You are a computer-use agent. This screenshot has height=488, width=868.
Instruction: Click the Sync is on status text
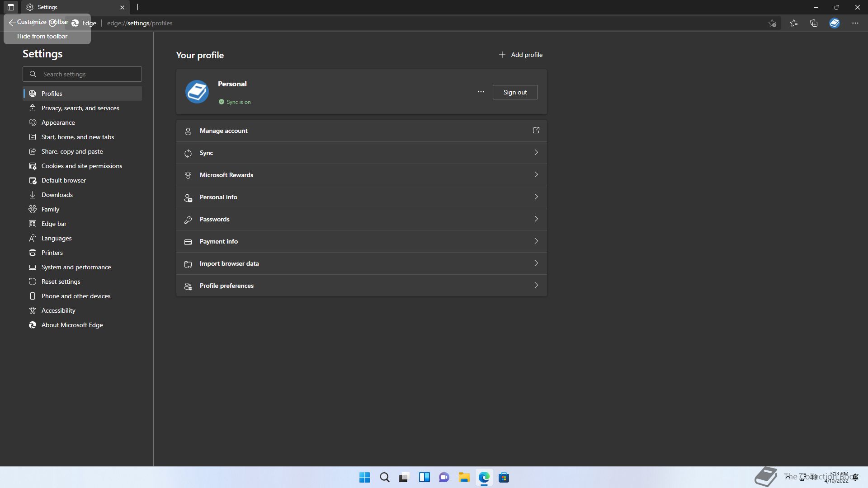click(x=239, y=102)
